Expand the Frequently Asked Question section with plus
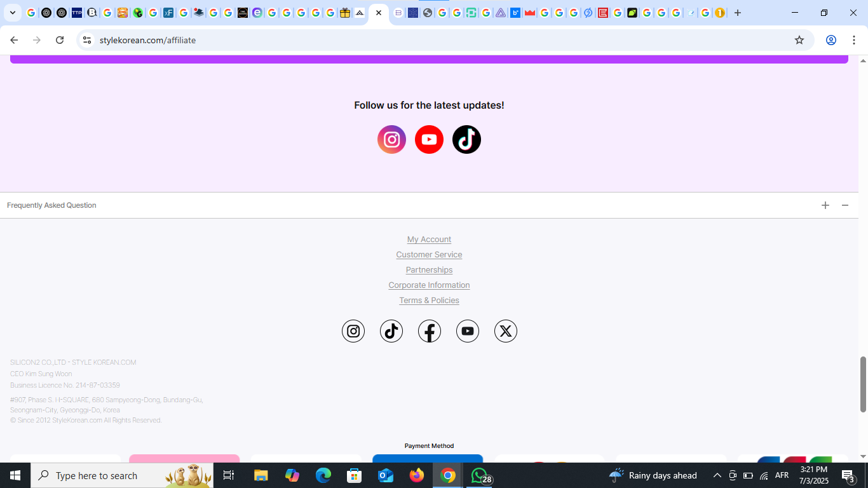 pyautogui.click(x=825, y=205)
